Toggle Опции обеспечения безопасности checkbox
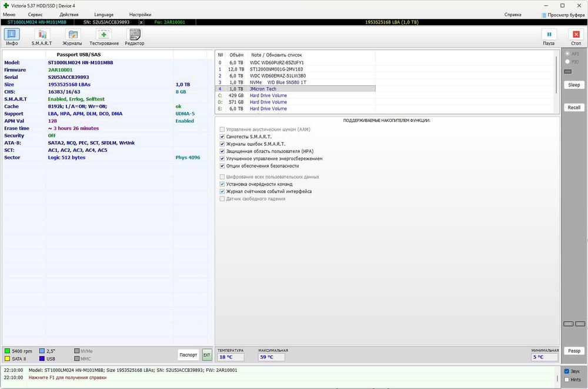The height and width of the screenshot is (389, 588). coord(222,166)
